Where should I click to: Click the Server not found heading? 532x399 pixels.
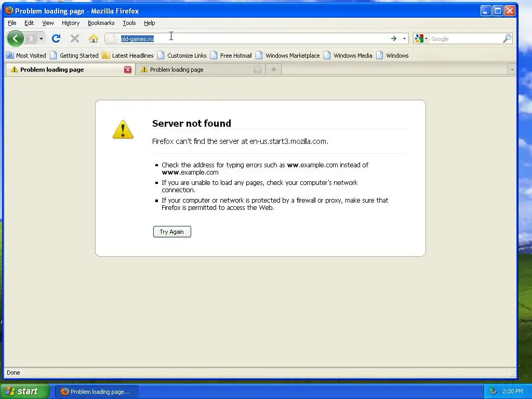point(191,123)
